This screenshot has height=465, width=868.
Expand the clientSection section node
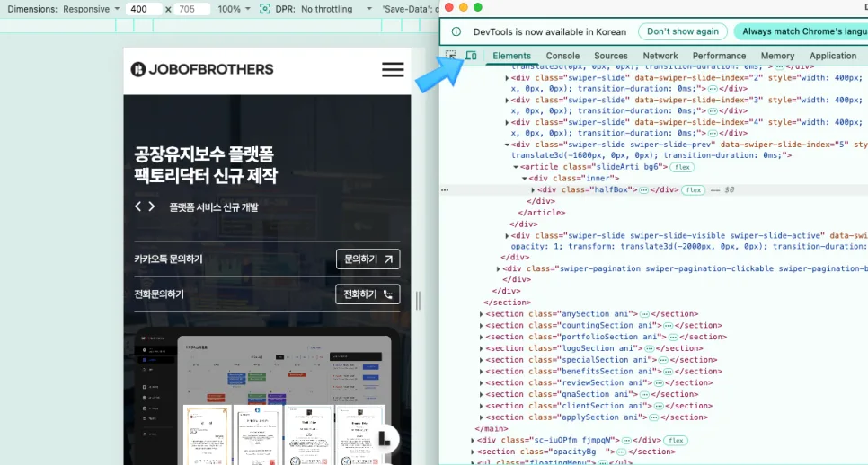[x=481, y=406]
